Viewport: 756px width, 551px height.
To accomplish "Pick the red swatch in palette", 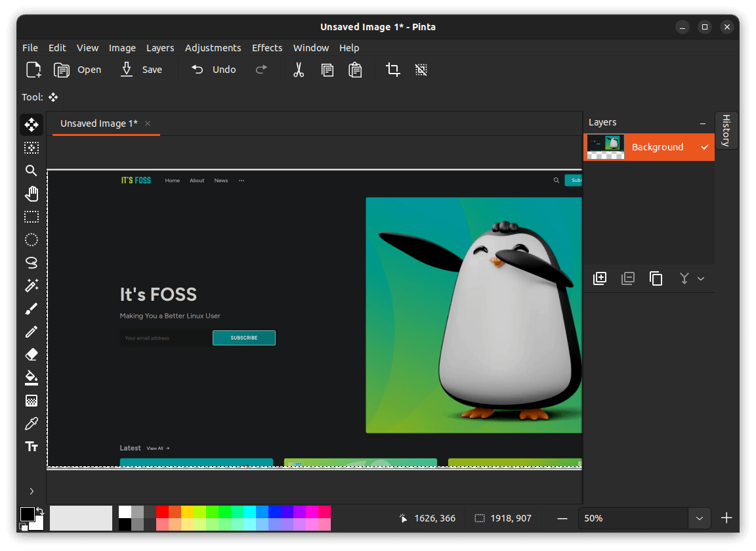I will 162,512.
